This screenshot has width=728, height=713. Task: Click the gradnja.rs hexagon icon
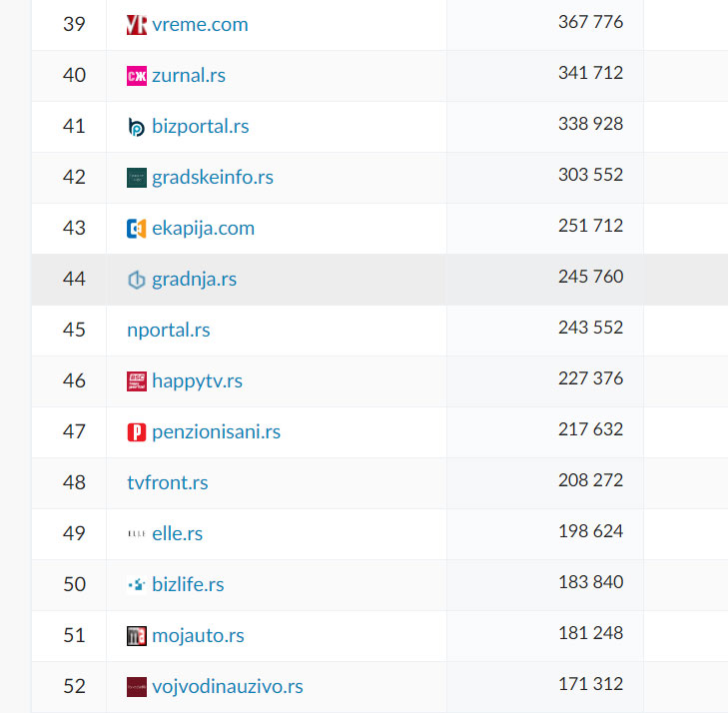pos(137,280)
